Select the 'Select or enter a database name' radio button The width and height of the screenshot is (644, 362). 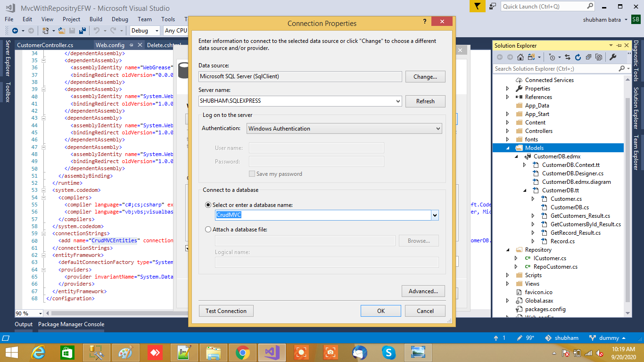(208, 205)
